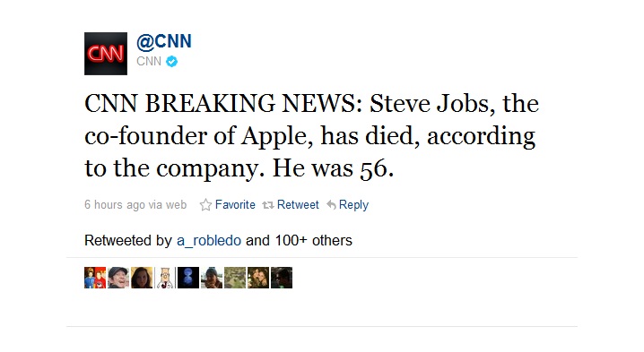This screenshot has width=644, height=352.
Task: Click the Reply text link
Action: (x=353, y=205)
